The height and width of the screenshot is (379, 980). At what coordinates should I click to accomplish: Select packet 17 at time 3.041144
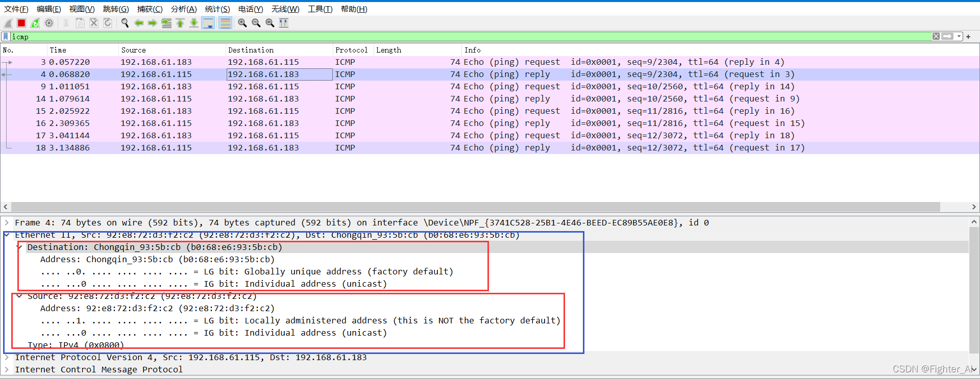(x=489, y=136)
